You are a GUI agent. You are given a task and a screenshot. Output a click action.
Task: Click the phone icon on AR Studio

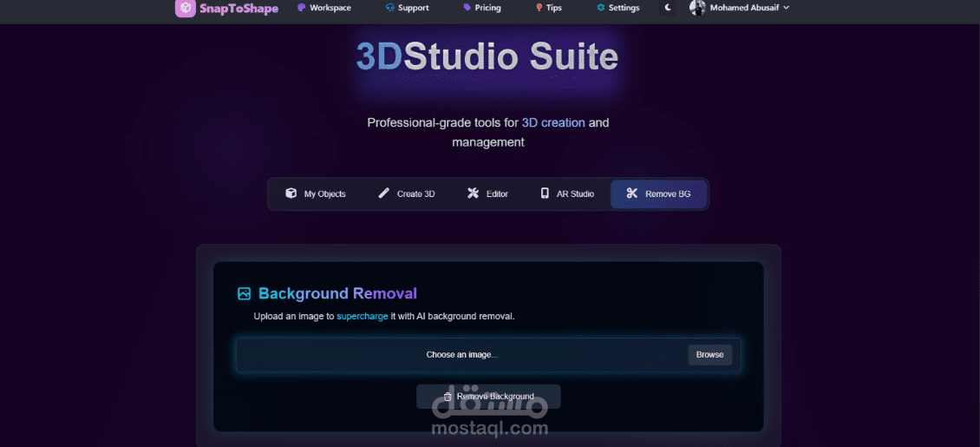pos(545,194)
